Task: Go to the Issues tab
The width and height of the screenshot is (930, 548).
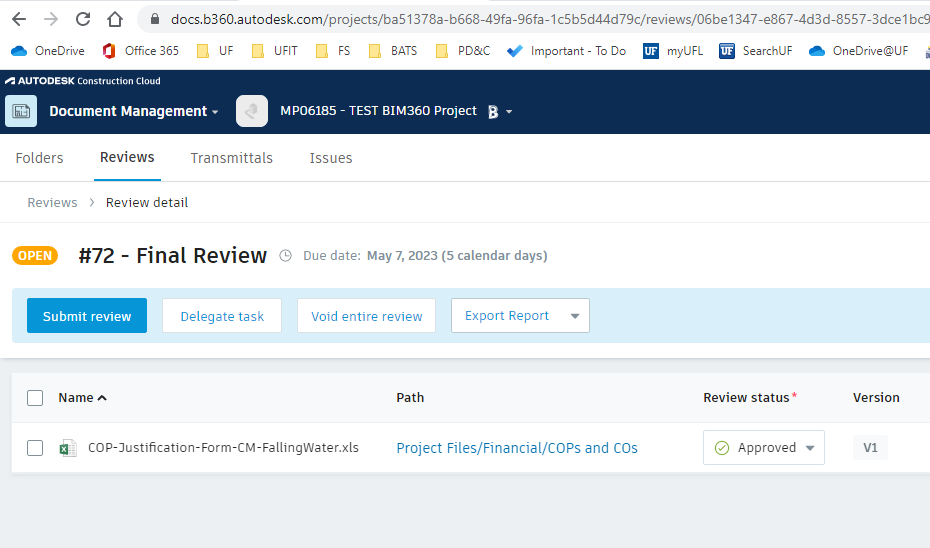Action: (x=331, y=158)
